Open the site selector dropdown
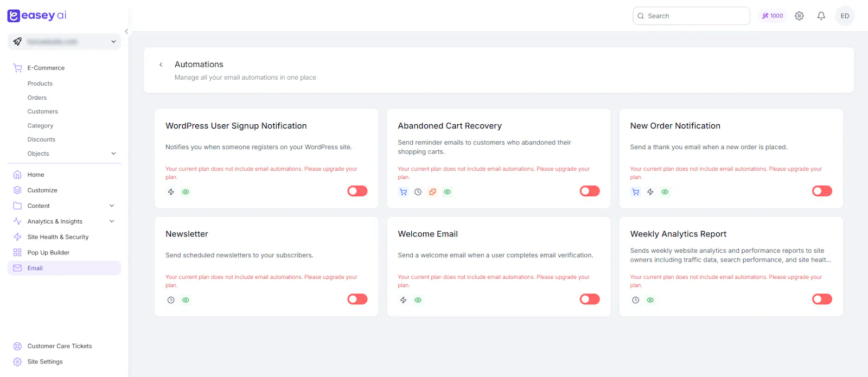This screenshot has width=868, height=377. point(64,41)
